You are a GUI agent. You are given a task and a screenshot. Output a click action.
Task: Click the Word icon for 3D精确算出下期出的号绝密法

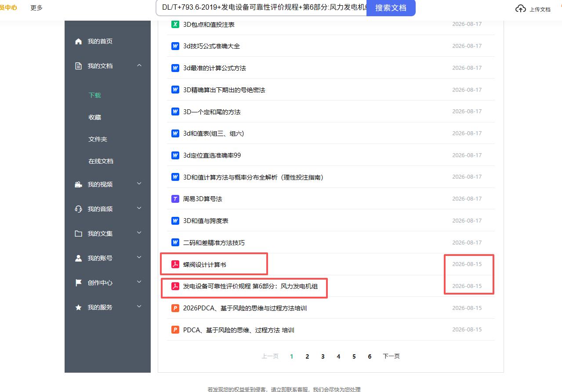(x=175, y=90)
